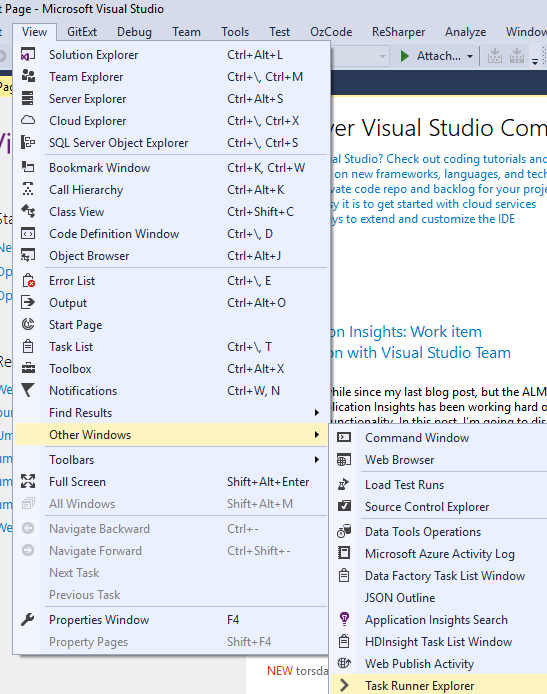
Task: Open the View menu
Action: point(35,32)
